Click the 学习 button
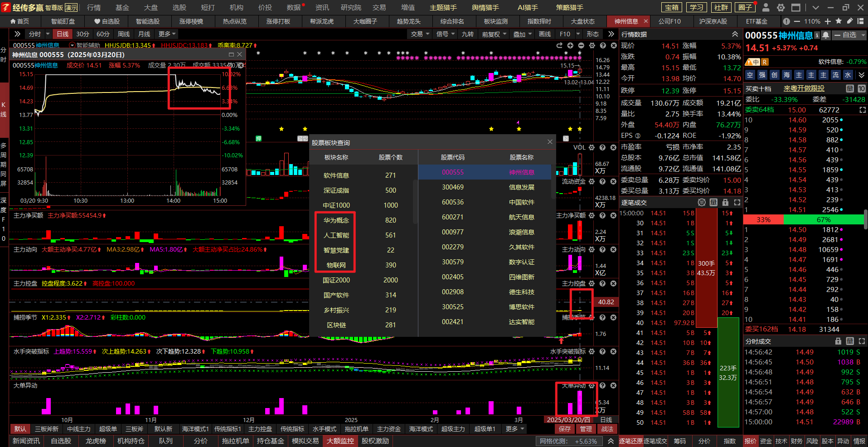 click(696, 7)
